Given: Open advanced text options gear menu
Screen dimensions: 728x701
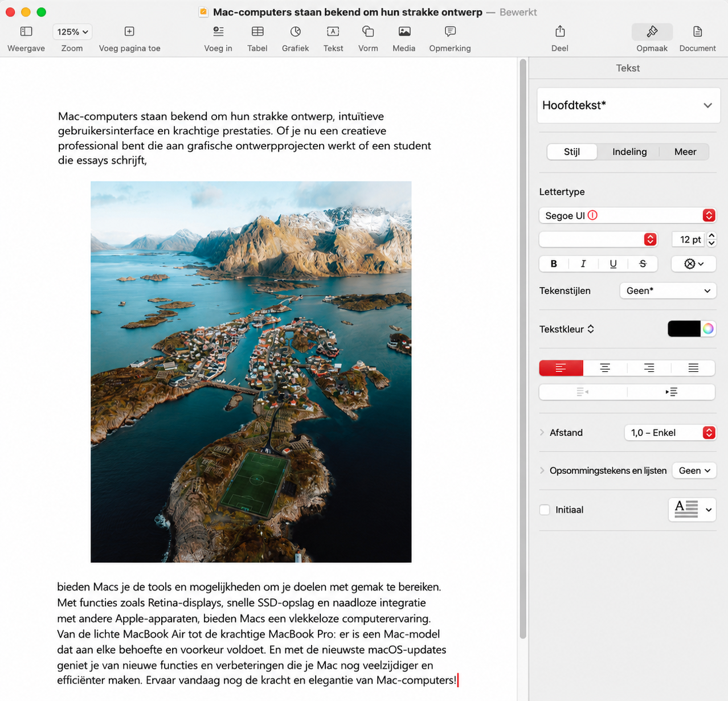Looking at the screenshot, I should point(693,264).
